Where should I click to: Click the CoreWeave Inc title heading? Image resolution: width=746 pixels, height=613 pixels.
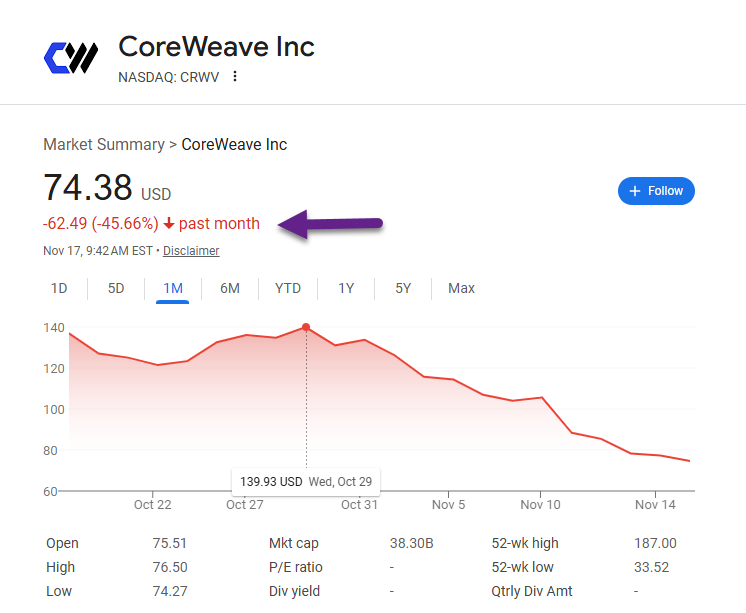coord(216,46)
